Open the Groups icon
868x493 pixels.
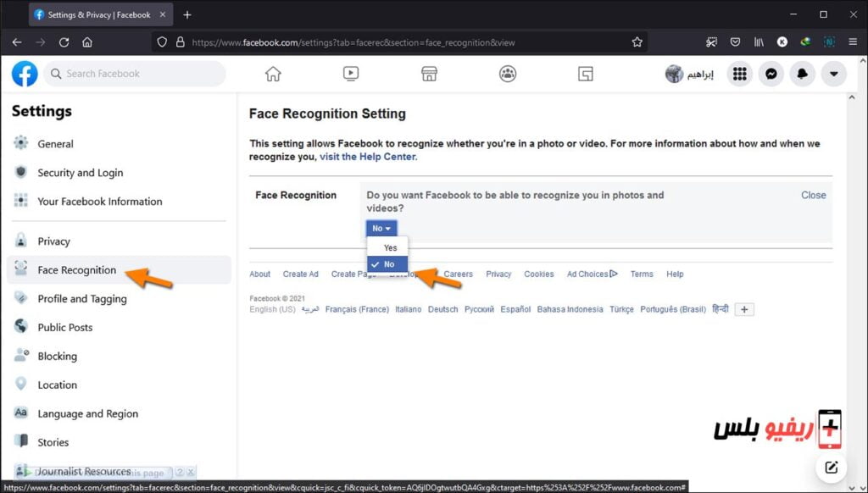(x=508, y=75)
